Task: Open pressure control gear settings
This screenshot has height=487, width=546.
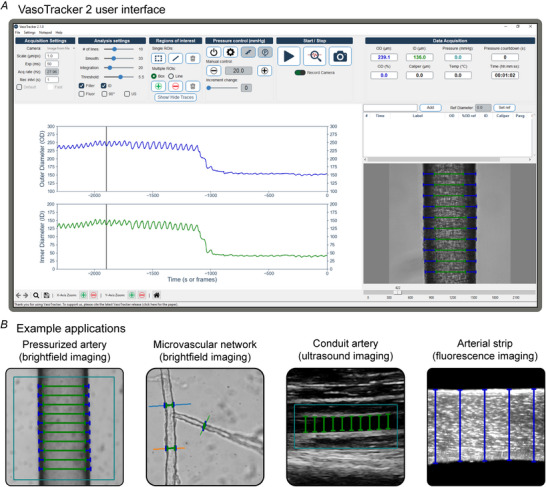Action: click(x=231, y=52)
